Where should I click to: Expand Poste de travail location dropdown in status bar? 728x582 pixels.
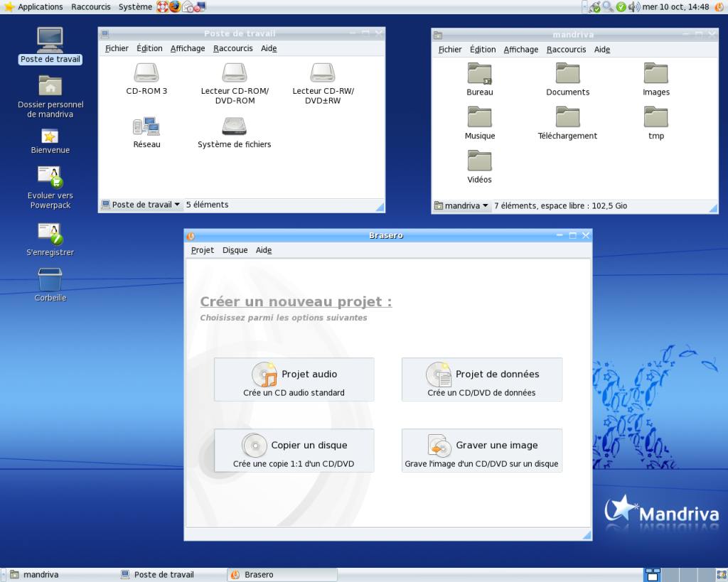pos(141,205)
